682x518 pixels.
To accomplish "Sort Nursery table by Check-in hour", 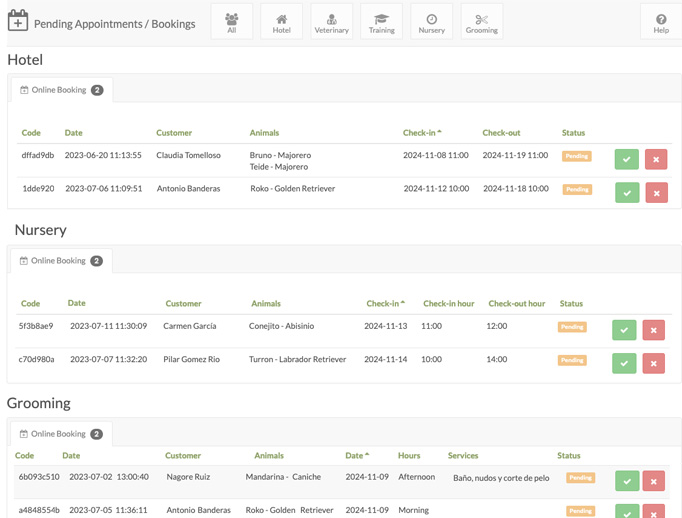I will coord(448,304).
